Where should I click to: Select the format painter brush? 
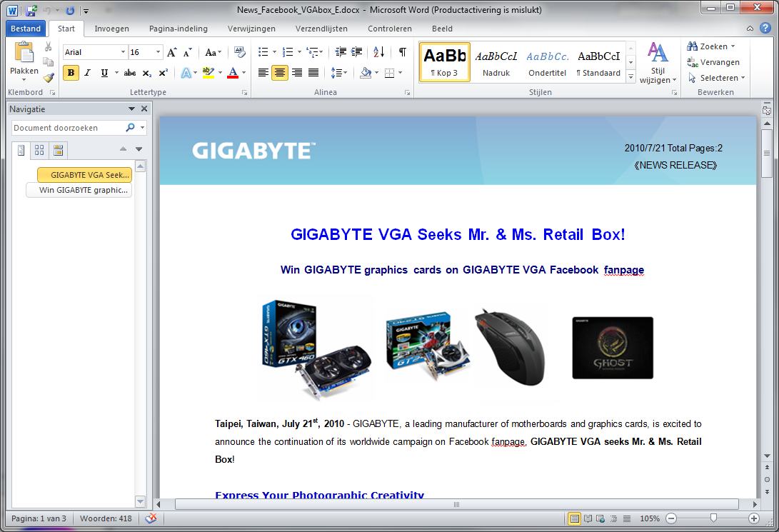(x=48, y=77)
